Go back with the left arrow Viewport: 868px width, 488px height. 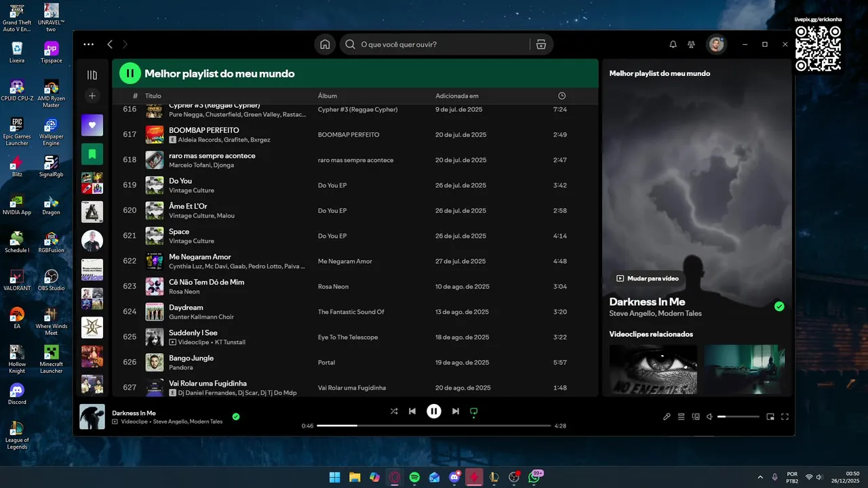click(110, 44)
